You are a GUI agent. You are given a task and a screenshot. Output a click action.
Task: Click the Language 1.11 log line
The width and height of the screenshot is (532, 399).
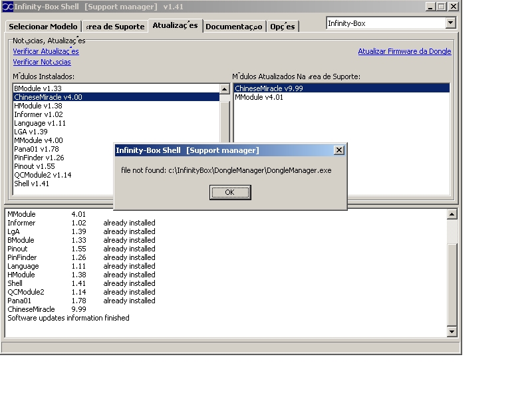click(x=81, y=266)
